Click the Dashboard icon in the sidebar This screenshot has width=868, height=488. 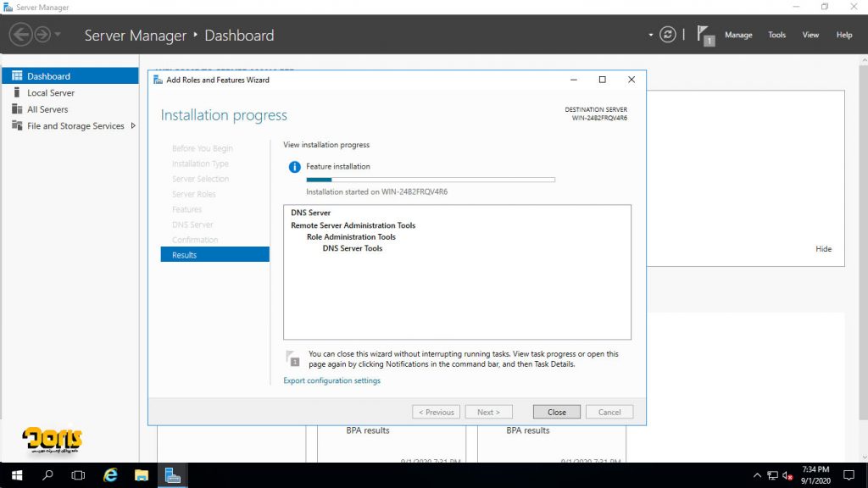(17, 75)
